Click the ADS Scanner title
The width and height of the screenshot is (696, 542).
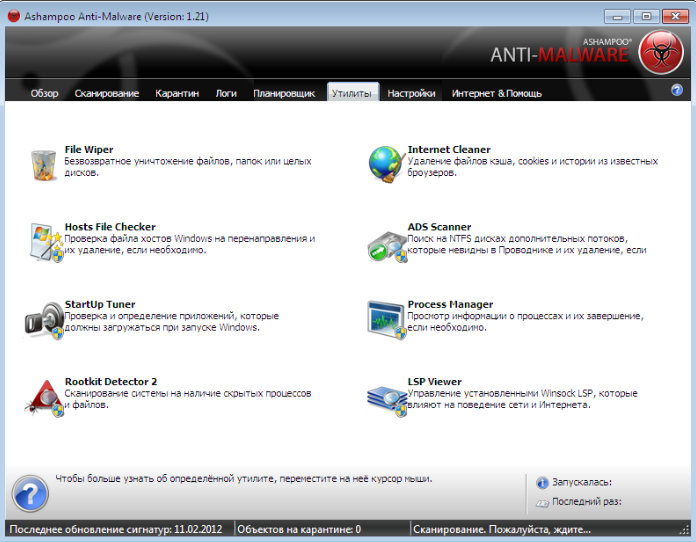click(x=439, y=227)
